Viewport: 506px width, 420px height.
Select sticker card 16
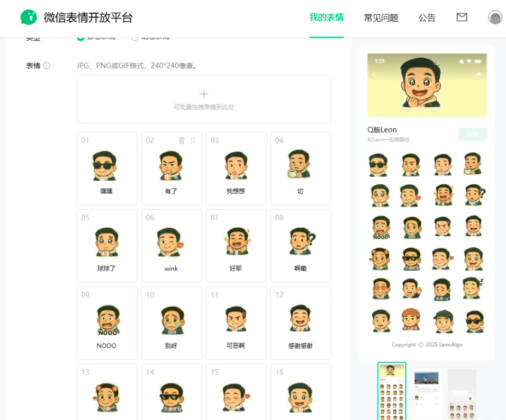[301, 392]
